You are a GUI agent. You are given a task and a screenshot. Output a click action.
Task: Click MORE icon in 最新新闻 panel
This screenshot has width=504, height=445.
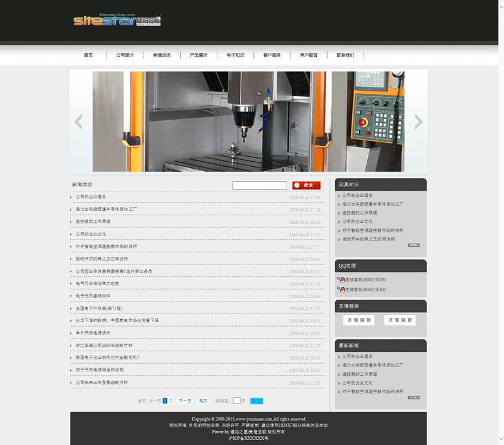413,397
